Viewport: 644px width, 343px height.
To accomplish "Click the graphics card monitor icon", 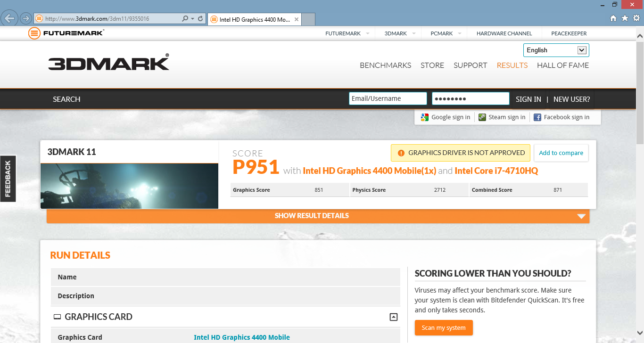I will coord(57,317).
